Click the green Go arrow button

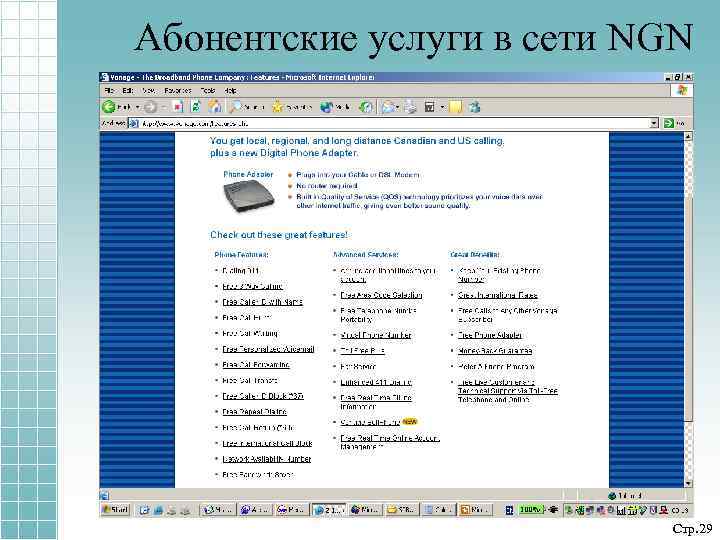(x=669, y=123)
